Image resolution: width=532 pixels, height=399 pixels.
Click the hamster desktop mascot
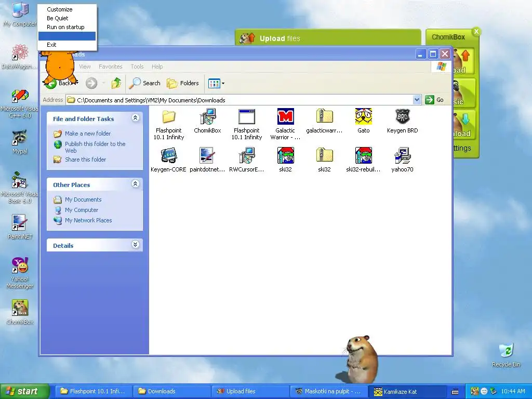coord(361,359)
